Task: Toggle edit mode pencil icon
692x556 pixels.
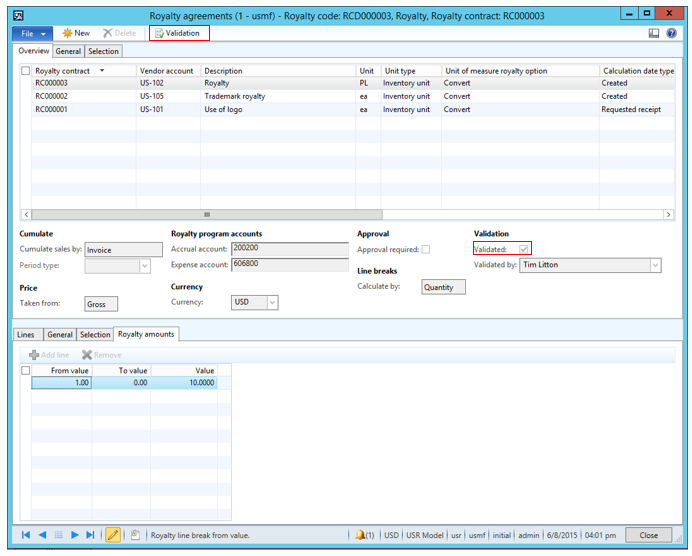Action: click(x=113, y=535)
